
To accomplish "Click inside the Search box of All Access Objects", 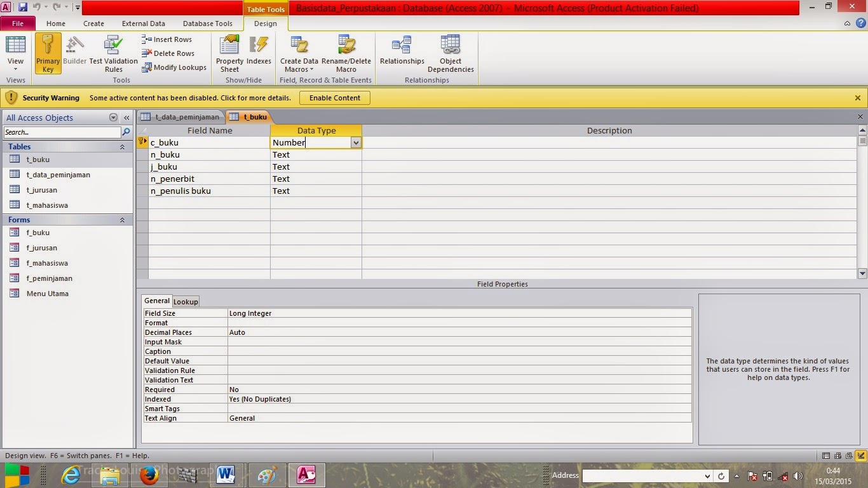I will click(60, 132).
